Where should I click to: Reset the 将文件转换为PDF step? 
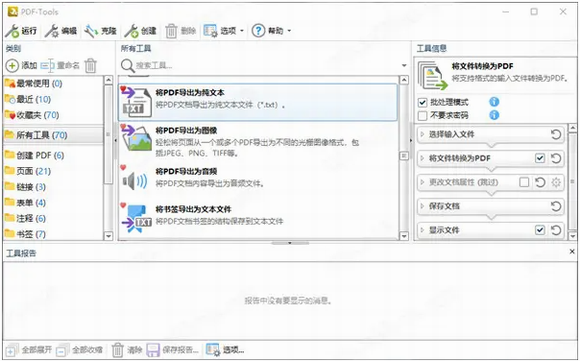(x=556, y=158)
